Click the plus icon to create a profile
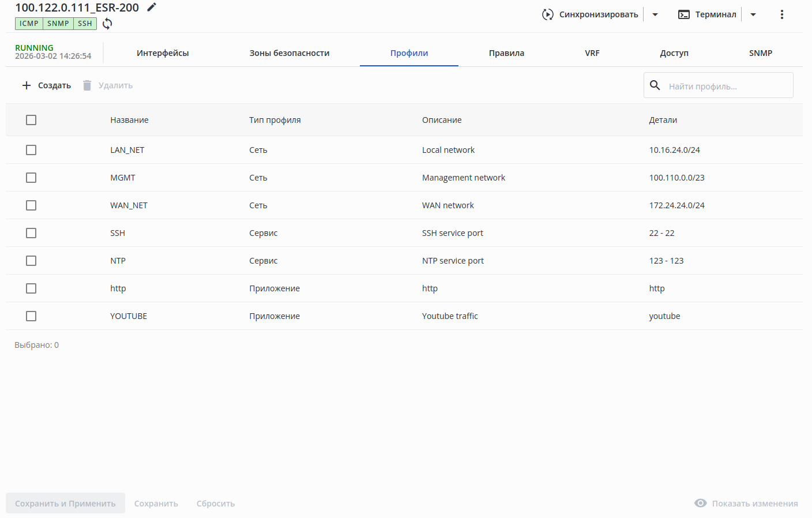The height and width of the screenshot is (518, 812). pyautogui.click(x=27, y=85)
